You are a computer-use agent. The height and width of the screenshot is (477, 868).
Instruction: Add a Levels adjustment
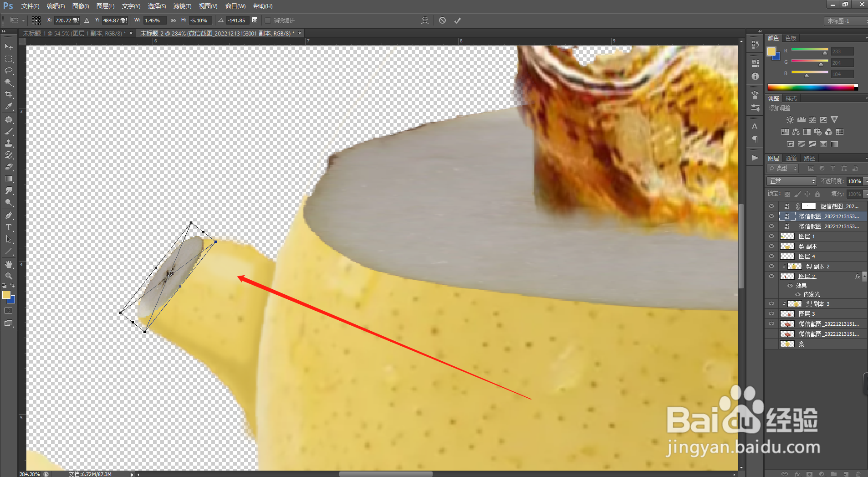point(802,119)
